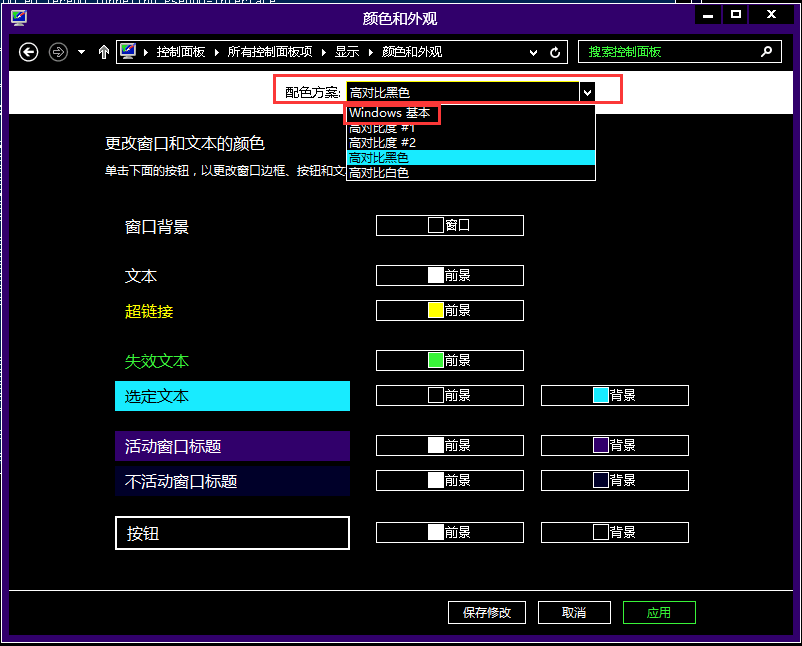Open the recent locations history arrow
The image size is (802, 646).
[81, 52]
